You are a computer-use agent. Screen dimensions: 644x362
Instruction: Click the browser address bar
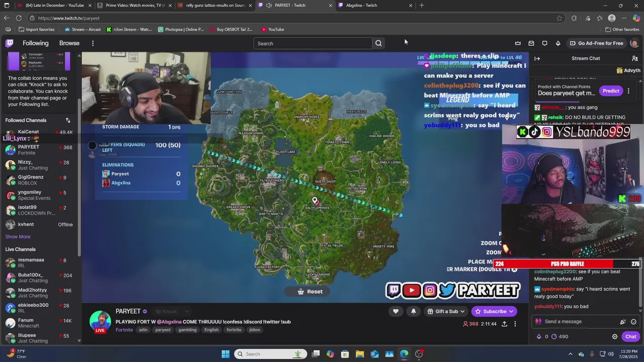tap(294, 18)
